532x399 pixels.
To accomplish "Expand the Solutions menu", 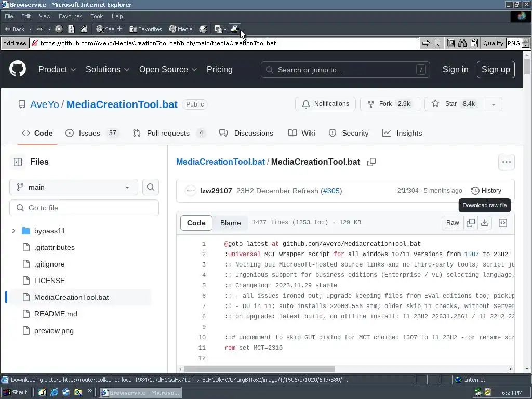I will (108, 69).
